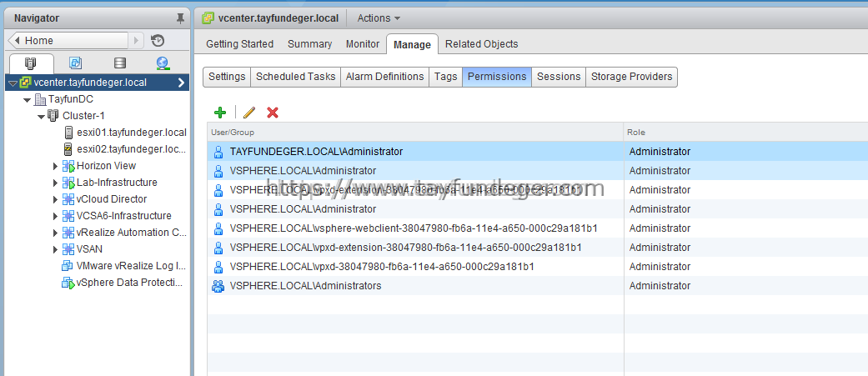Select esxi01.tayfundeger.local in the tree
The height and width of the screenshot is (376, 868).
click(x=132, y=133)
